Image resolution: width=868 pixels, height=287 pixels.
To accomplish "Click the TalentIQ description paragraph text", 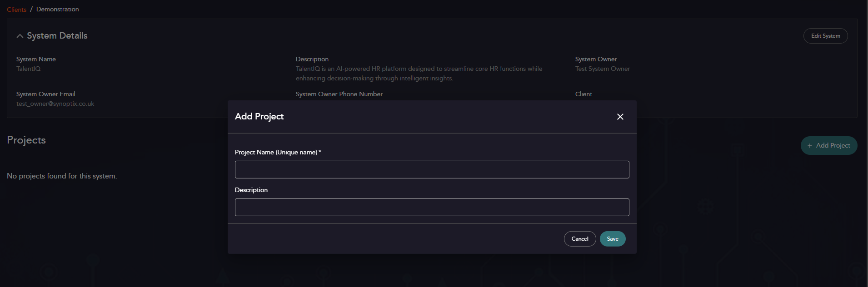I will [419, 74].
